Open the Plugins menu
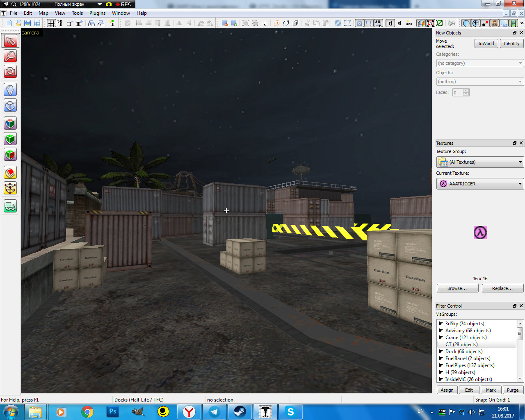Image resolution: width=525 pixels, height=420 pixels. [97, 13]
